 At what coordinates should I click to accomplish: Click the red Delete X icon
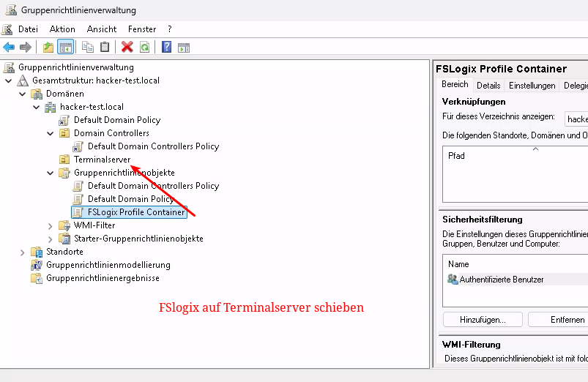(127, 48)
